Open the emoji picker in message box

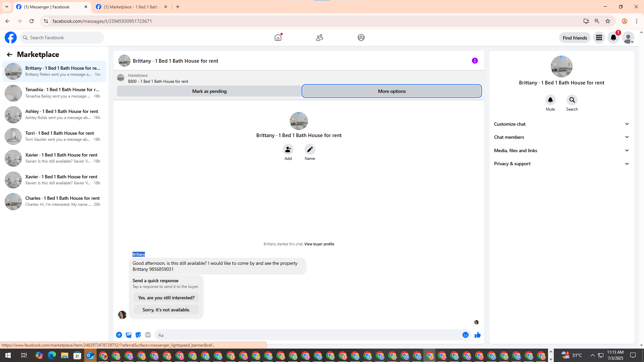point(465,335)
